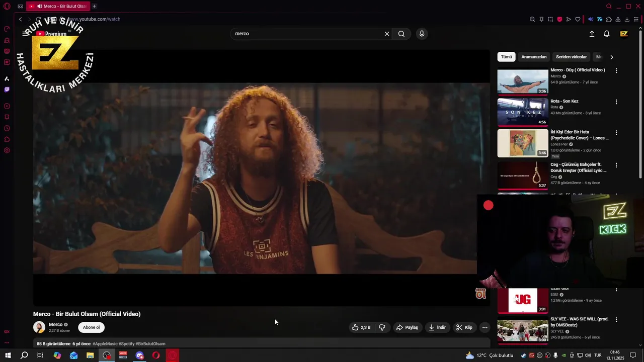Open Windows Start menu
This screenshot has height=362, width=644.
point(8,355)
